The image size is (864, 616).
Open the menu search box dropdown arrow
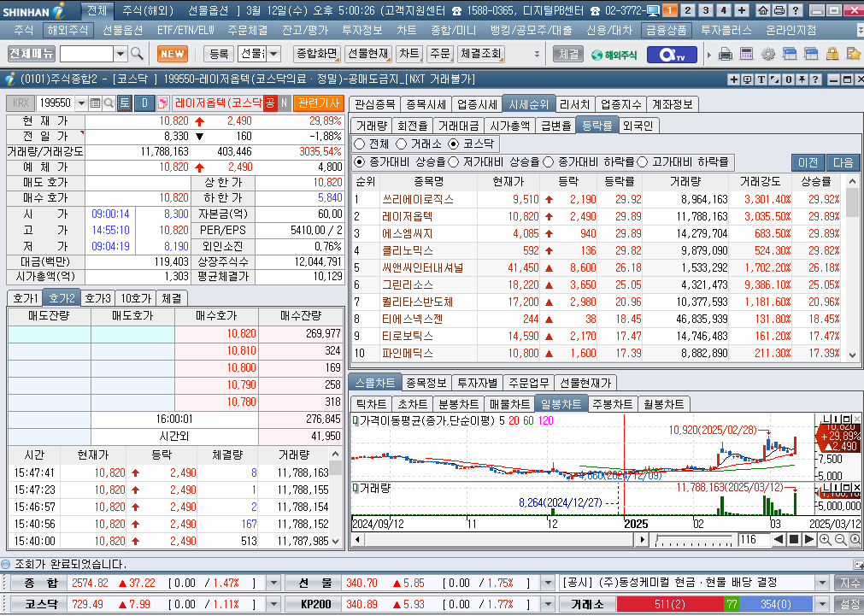[x=120, y=54]
